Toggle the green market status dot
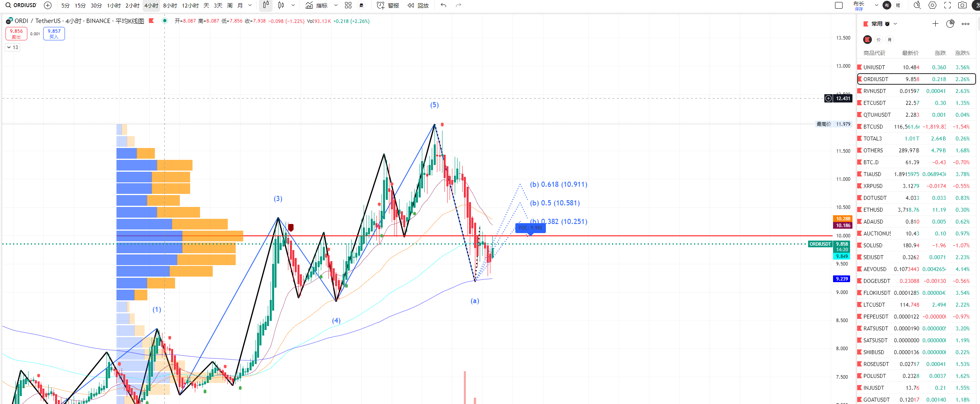 (165, 21)
